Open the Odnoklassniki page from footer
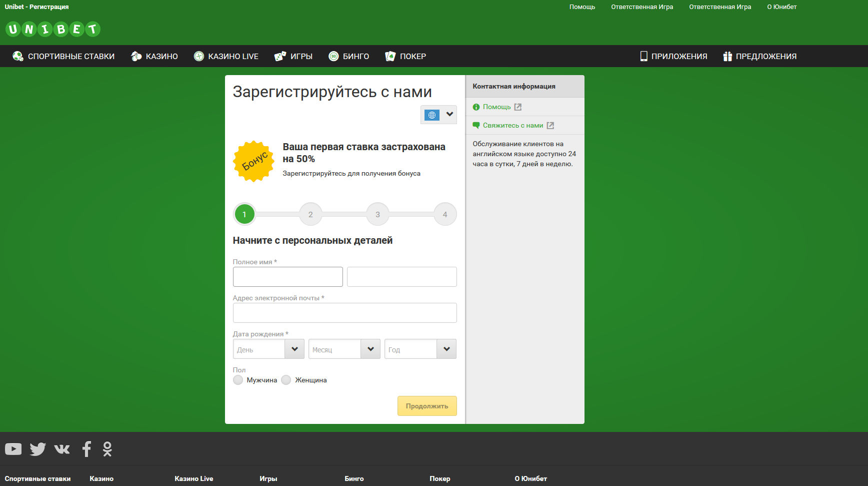The image size is (868, 486). (x=107, y=449)
